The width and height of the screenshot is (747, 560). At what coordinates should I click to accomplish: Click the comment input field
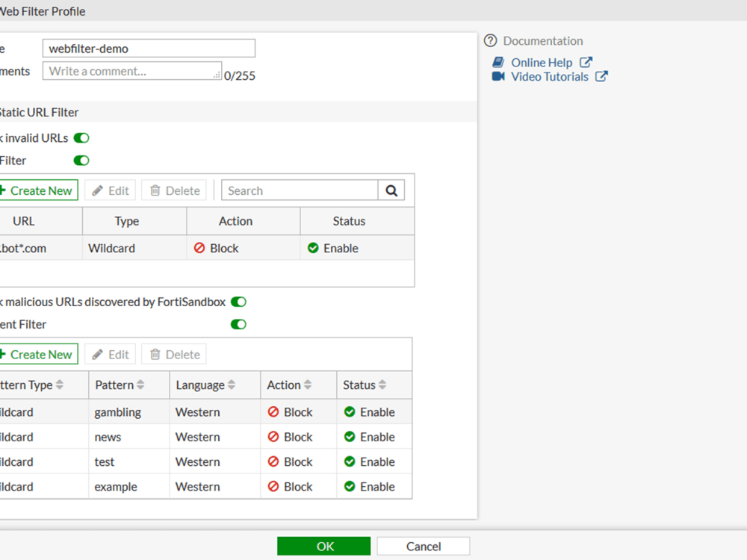click(x=131, y=70)
